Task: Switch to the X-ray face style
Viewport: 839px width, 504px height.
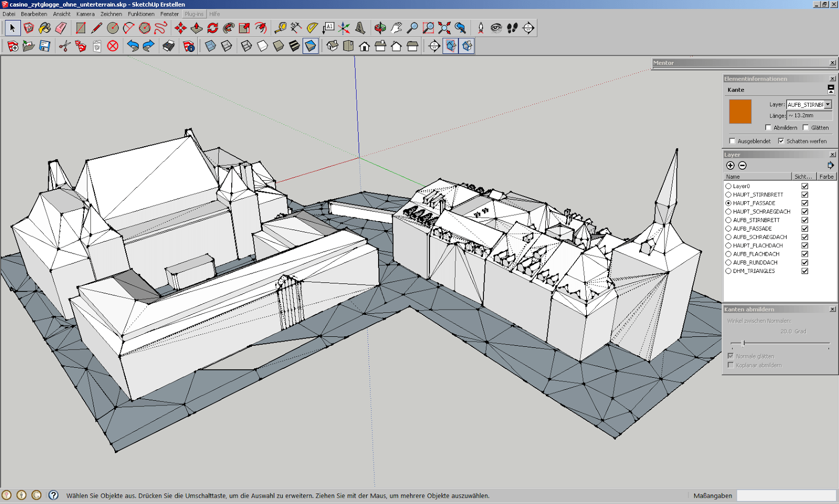Action: click(x=210, y=46)
